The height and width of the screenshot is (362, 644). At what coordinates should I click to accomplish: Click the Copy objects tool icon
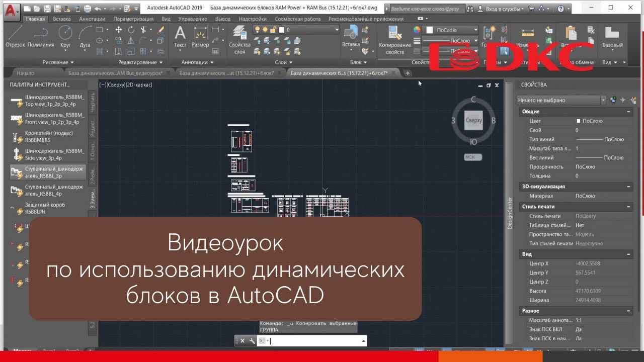(x=118, y=41)
